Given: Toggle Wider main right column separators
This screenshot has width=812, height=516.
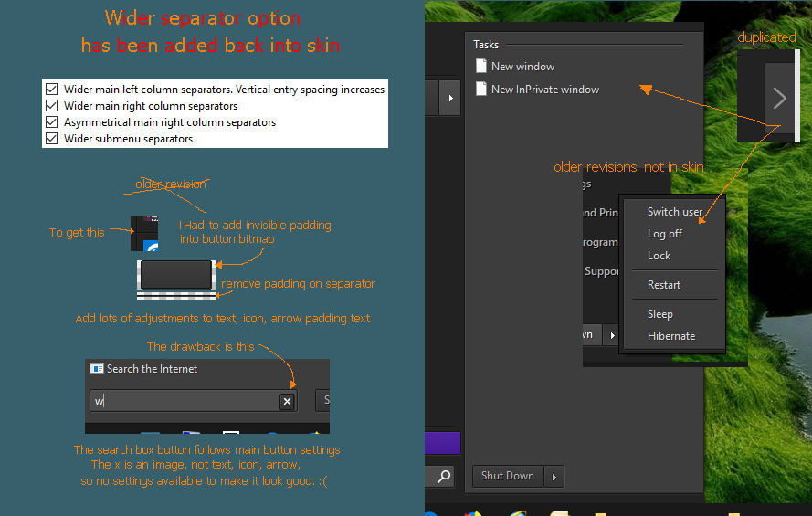Looking at the screenshot, I should point(52,106).
